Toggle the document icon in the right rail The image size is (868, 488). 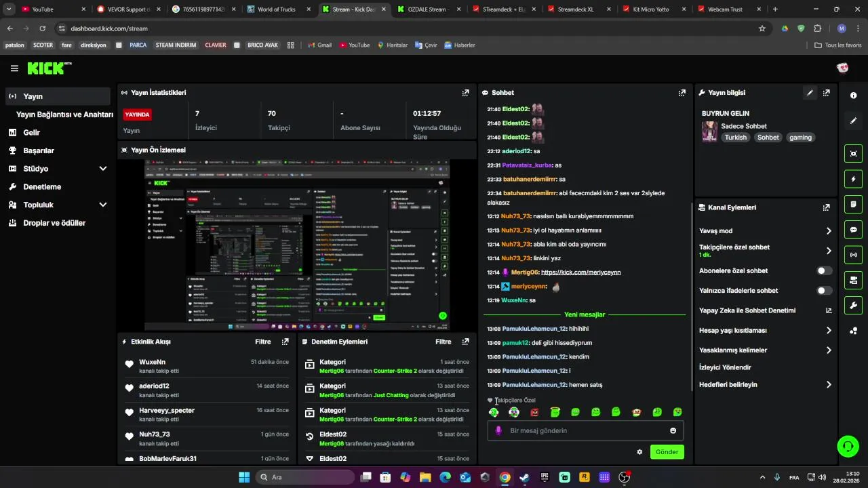[853, 204]
